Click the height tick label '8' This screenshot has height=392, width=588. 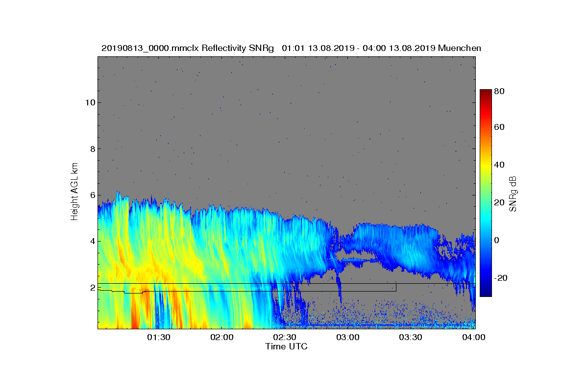[x=92, y=149]
